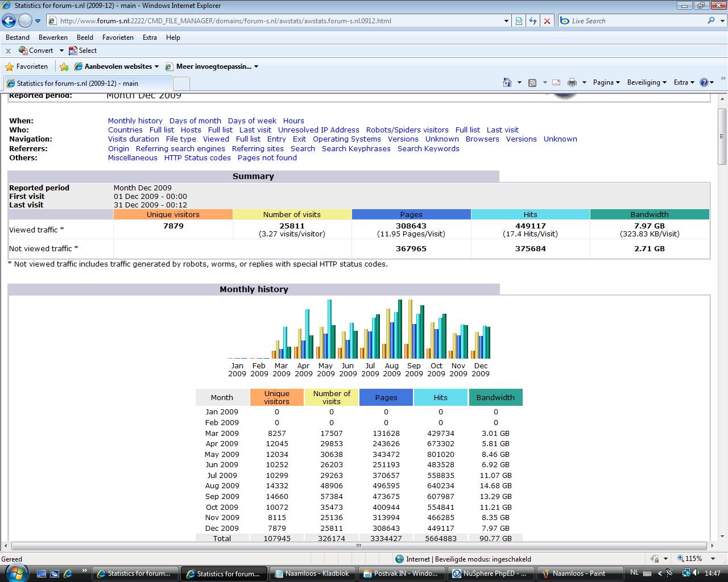Open the recent pages dropdown arrow
Screen dimensions: 728x582
(x=38, y=21)
